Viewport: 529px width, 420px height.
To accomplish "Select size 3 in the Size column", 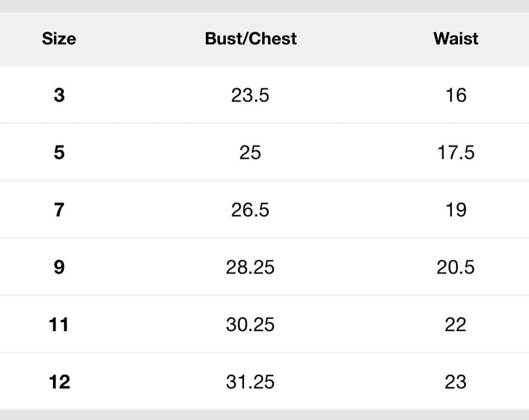I will [x=59, y=95].
